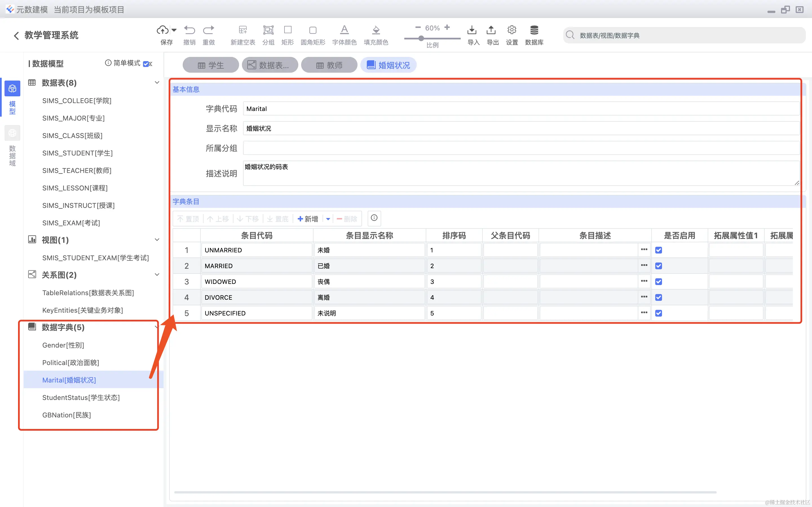812x507 pixels.
Task: Click the new empty table icon
Action: [242, 30]
